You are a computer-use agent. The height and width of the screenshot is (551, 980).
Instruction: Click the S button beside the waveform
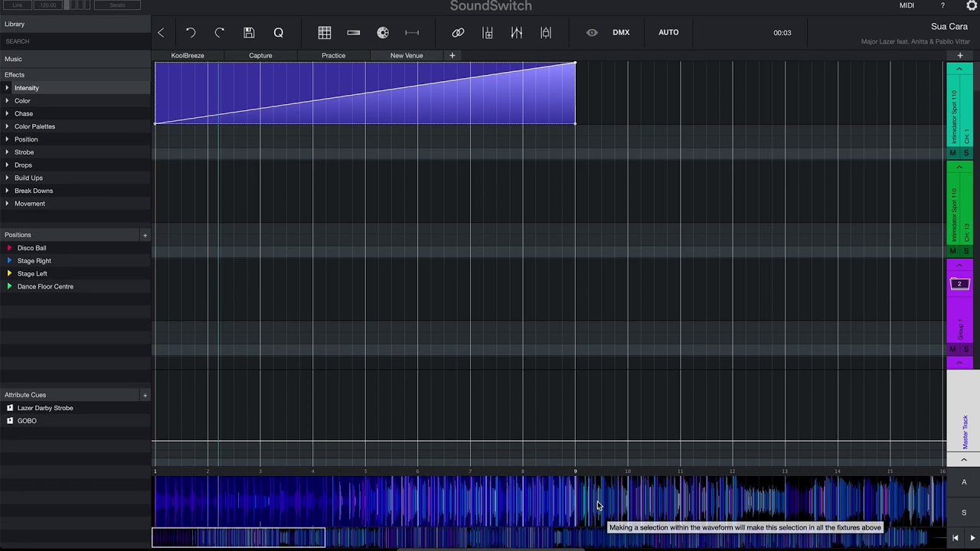pos(964,513)
